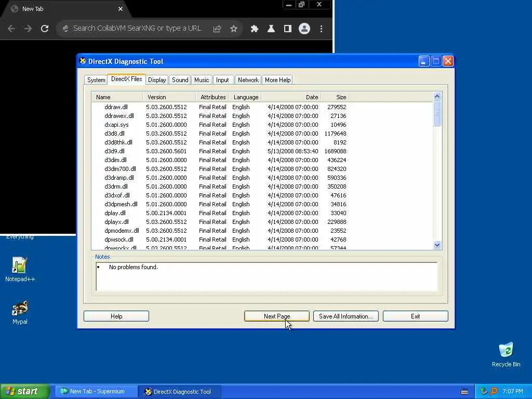Click the Next Page button
Screen dimensions: 532x399
coord(277,316)
